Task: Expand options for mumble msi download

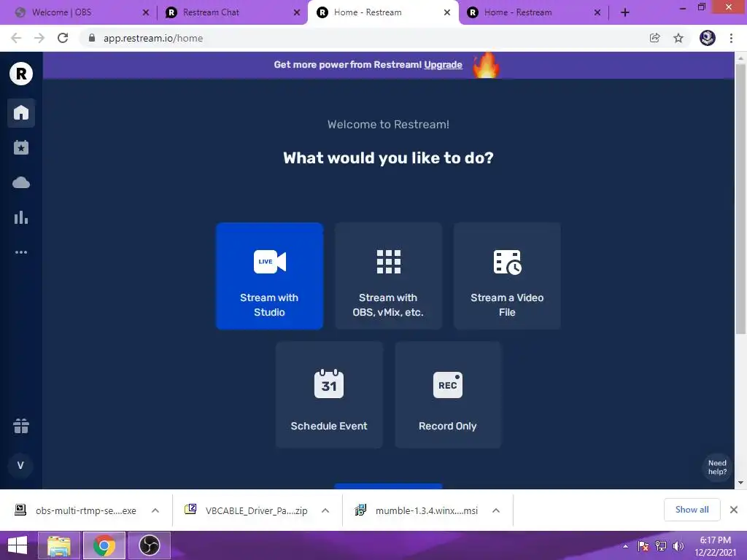Action: click(496, 510)
